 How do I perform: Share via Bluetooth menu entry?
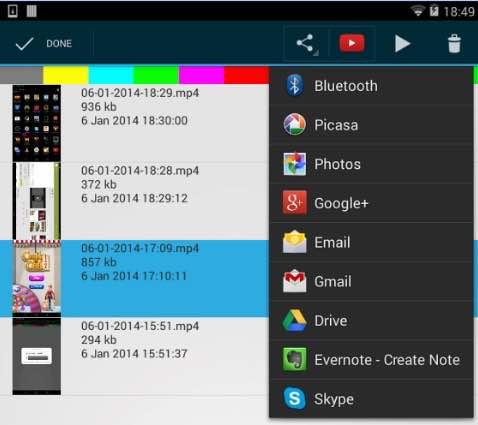coord(371,86)
